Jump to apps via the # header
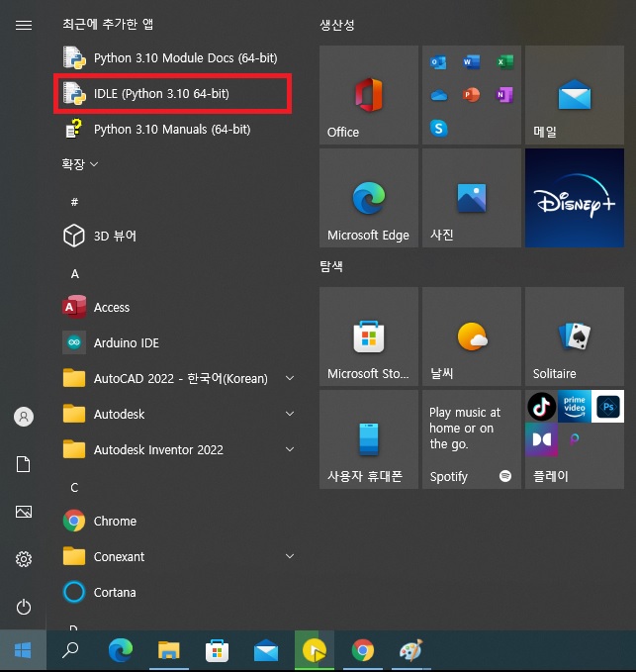636x672 pixels. click(x=74, y=202)
